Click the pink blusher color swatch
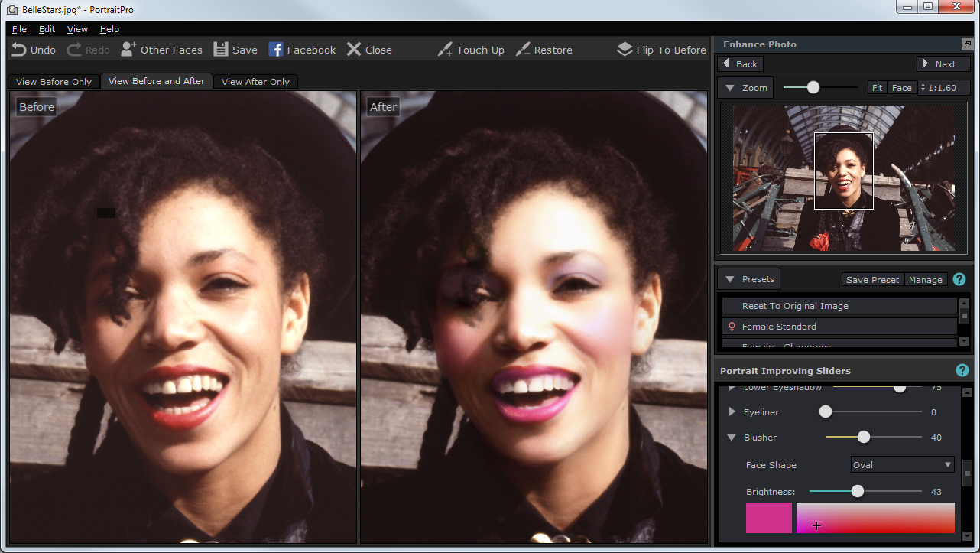The image size is (980, 553). [x=769, y=518]
